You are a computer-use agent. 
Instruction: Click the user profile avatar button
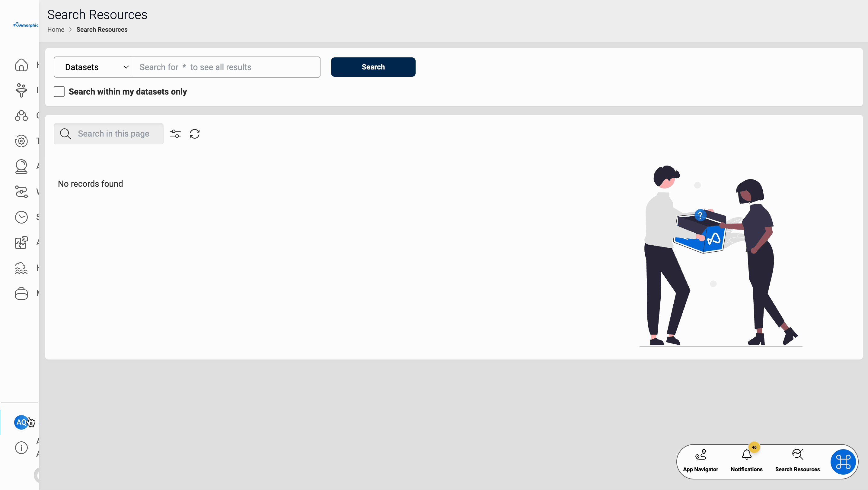tap(21, 422)
